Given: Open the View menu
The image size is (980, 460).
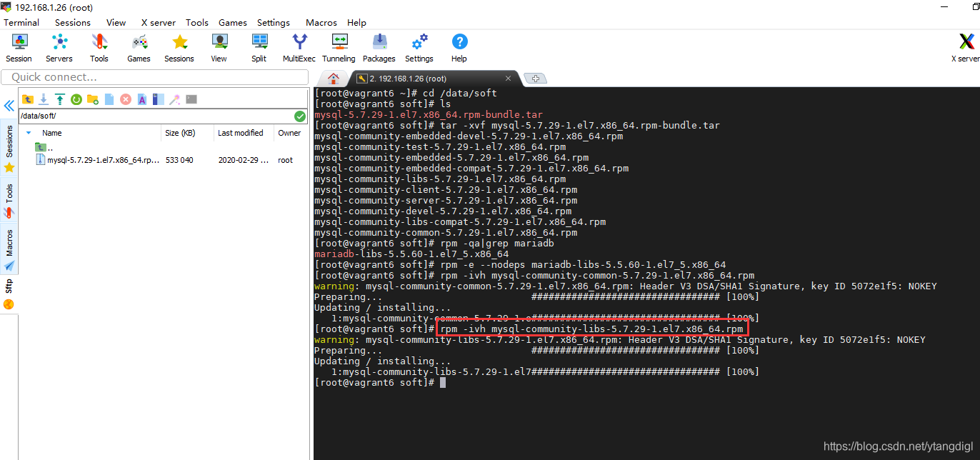Looking at the screenshot, I should (x=116, y=22).
